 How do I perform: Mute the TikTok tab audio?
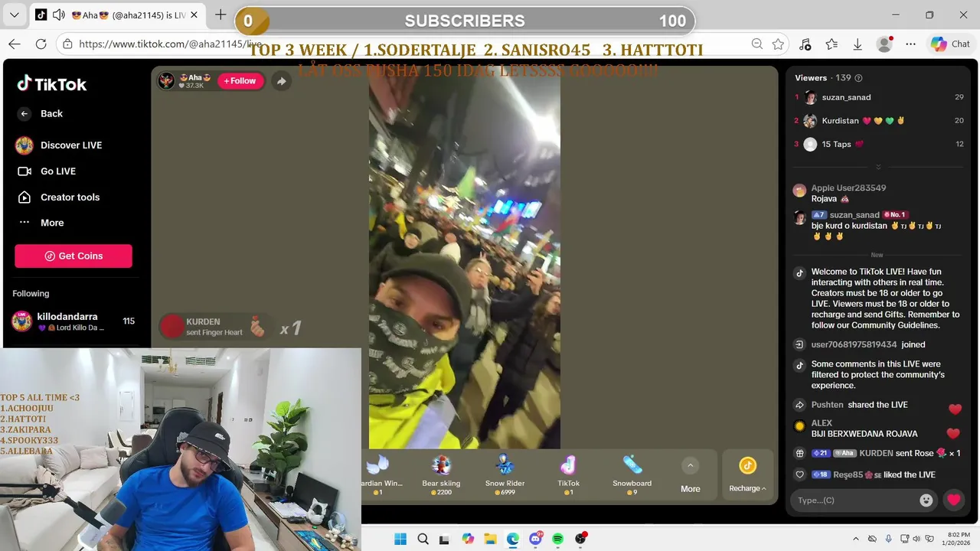point(58,15)
